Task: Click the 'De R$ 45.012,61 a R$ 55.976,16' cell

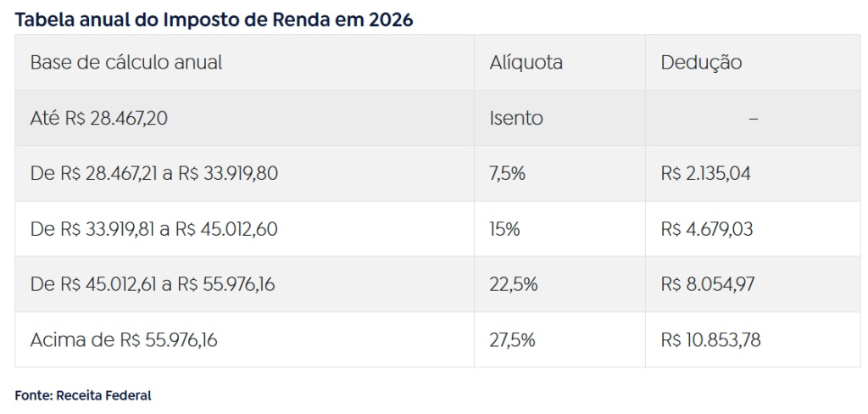Action: click(153, 285)
